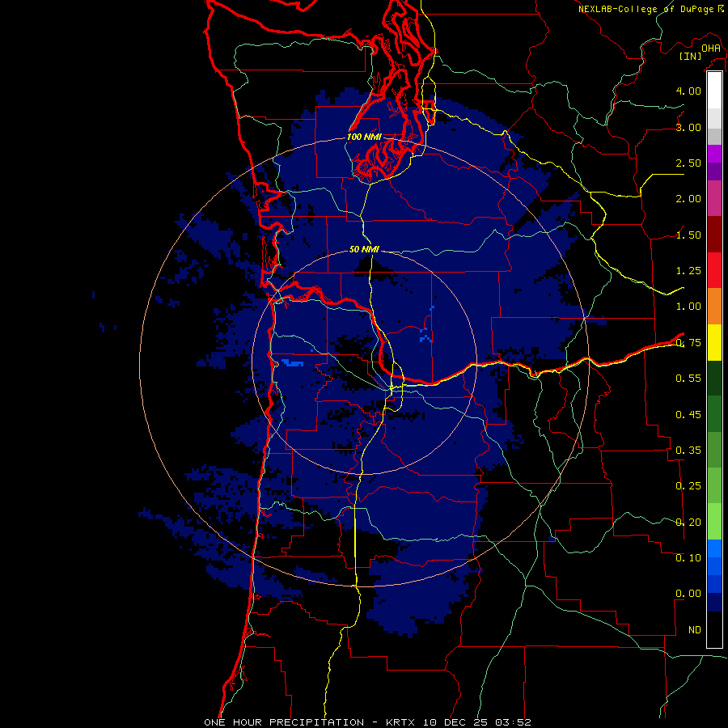
Task: Pick the yellow 0.75 legend swatch
Action: pos(714,342)
